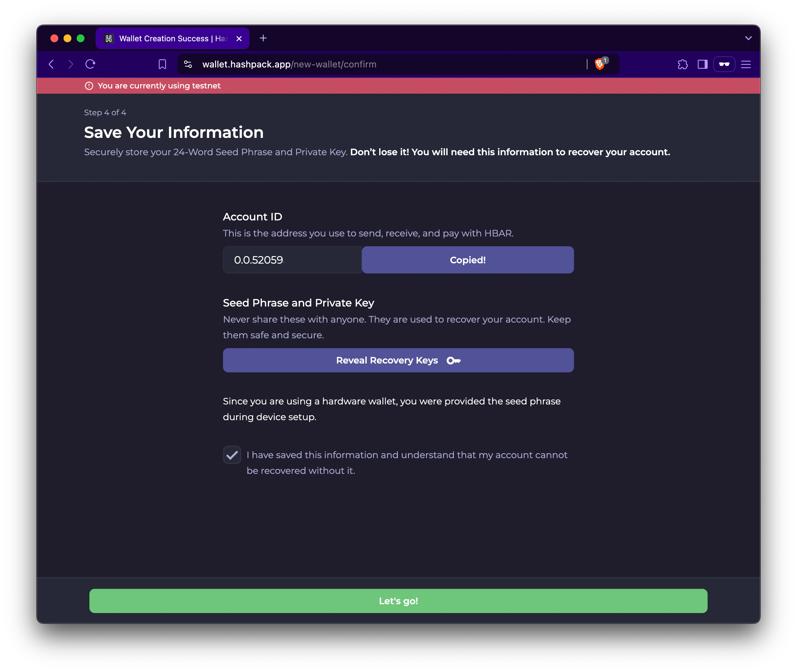Expand the tab search chevron
This screenshot has width=797, height=672.
tap(748, 38)
